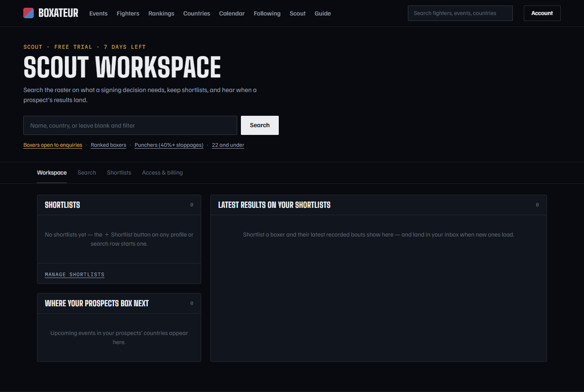Click the Manage Shortlists link

pyautogui.click(x=75, y=274)
